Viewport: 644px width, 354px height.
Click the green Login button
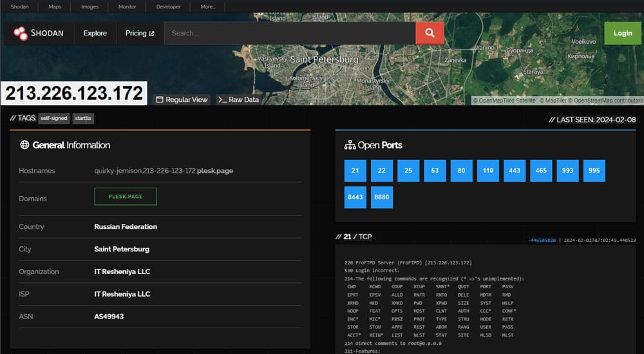[x=623, y=34]
